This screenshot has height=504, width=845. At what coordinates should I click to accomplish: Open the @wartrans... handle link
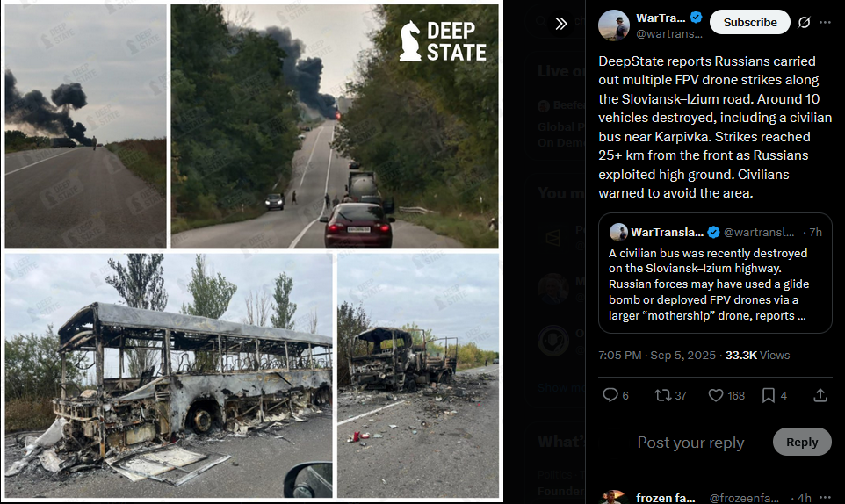pyautogui.click(x=668, y=34)
